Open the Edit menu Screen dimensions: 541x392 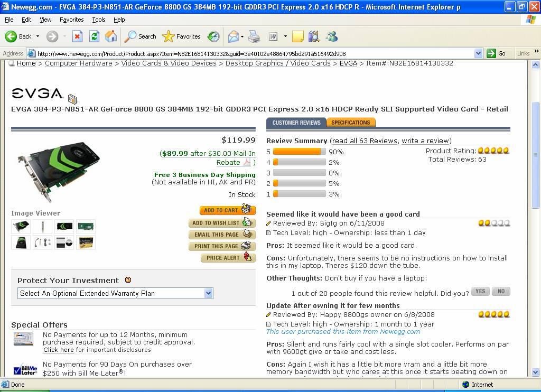tap(26, 20)
